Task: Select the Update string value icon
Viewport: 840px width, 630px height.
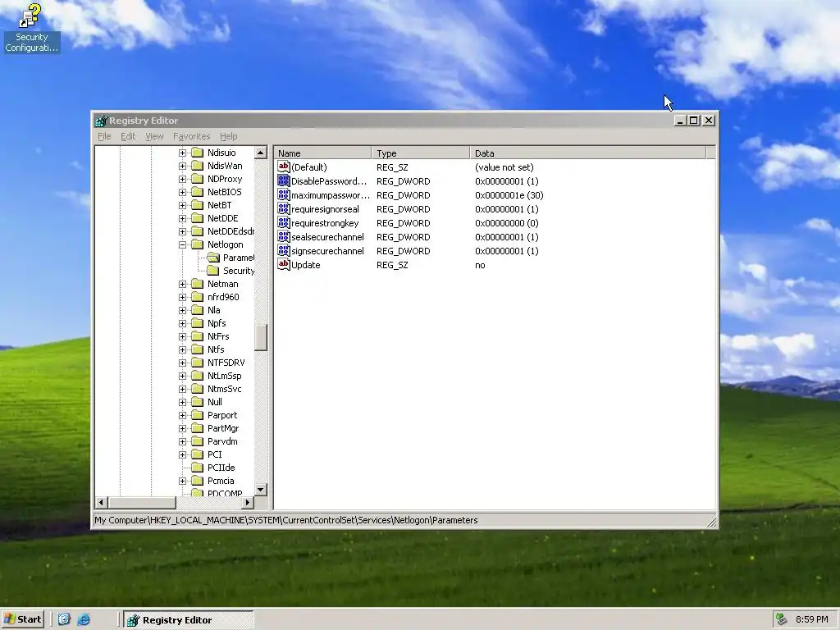Action: (x=283, y=265)
